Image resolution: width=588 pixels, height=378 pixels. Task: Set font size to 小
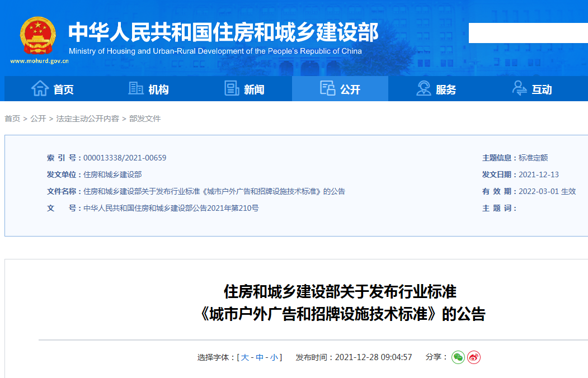(274, 357)
